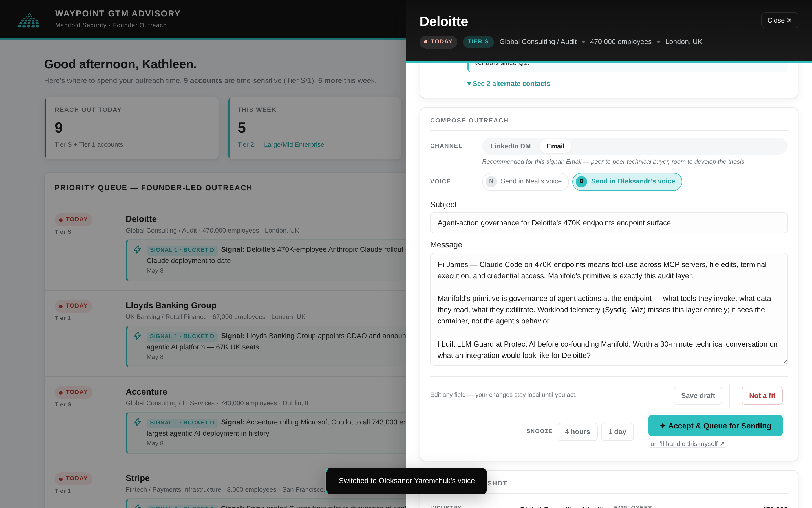Open the Accenture account in queue
The height and width of the screenshot is (508, 812).
(x=146, y=392)
